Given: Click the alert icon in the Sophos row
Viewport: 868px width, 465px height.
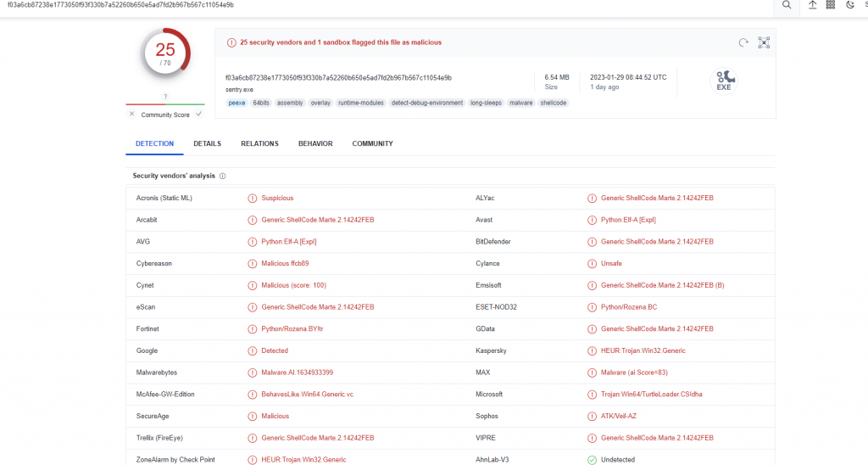Looking at the screenshot, I should click(x=592, y=417).
